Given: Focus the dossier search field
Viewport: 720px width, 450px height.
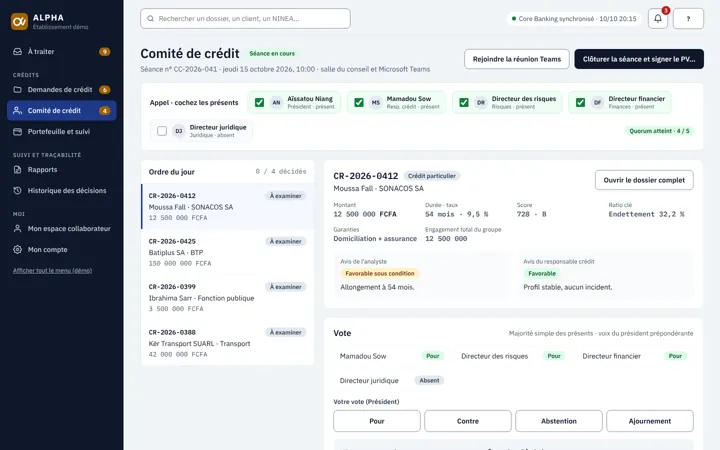Looking at the screenshot, I should coord(245,19).
